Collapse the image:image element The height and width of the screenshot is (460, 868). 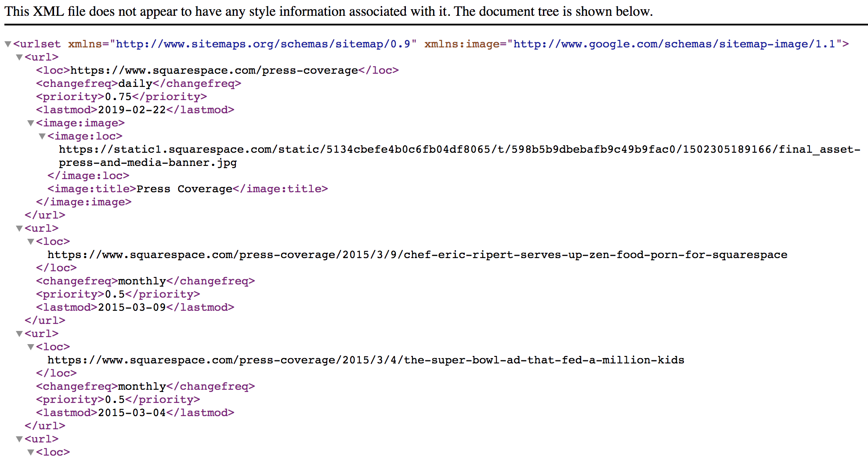click(x=31, y=123)
